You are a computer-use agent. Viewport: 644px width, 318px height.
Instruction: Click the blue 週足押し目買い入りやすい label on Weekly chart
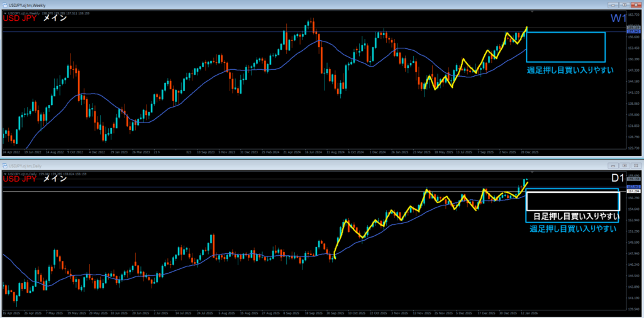[x=570, y=70]
